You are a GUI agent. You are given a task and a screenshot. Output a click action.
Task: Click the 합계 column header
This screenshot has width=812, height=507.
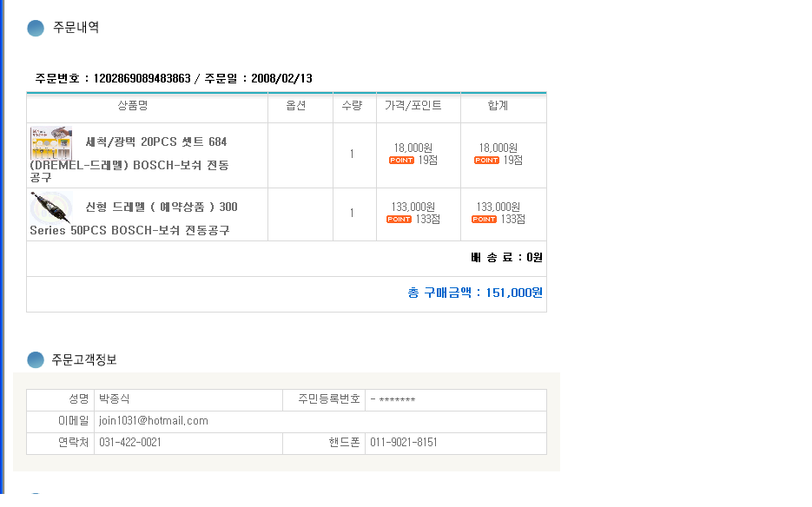click(498, 106)
